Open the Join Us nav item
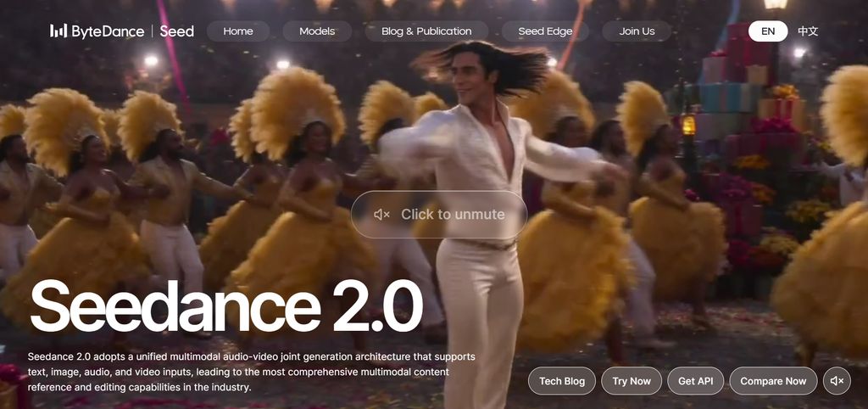The width and height of the screenshot is (868, 409). 637,31
